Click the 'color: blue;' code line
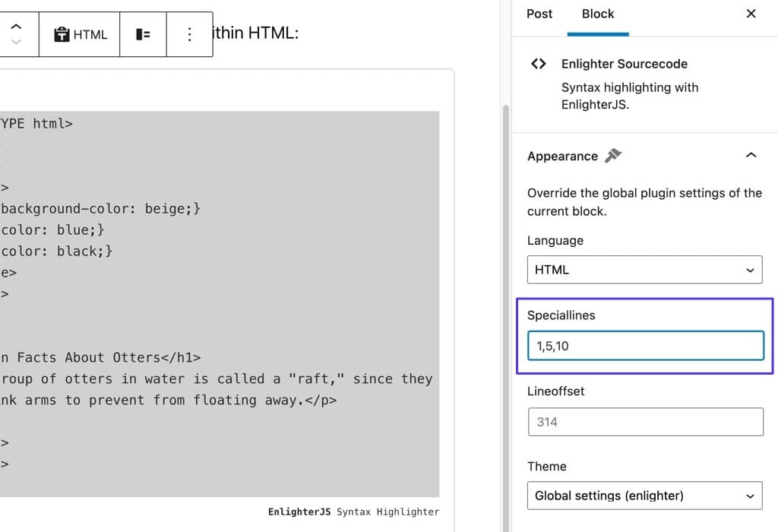Screen dimensions: 778x532 53,230
